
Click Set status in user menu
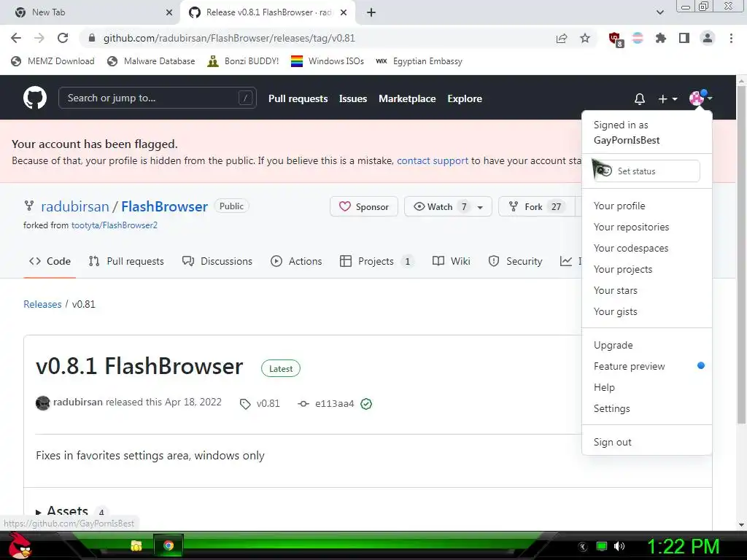[x=646, y=171]
